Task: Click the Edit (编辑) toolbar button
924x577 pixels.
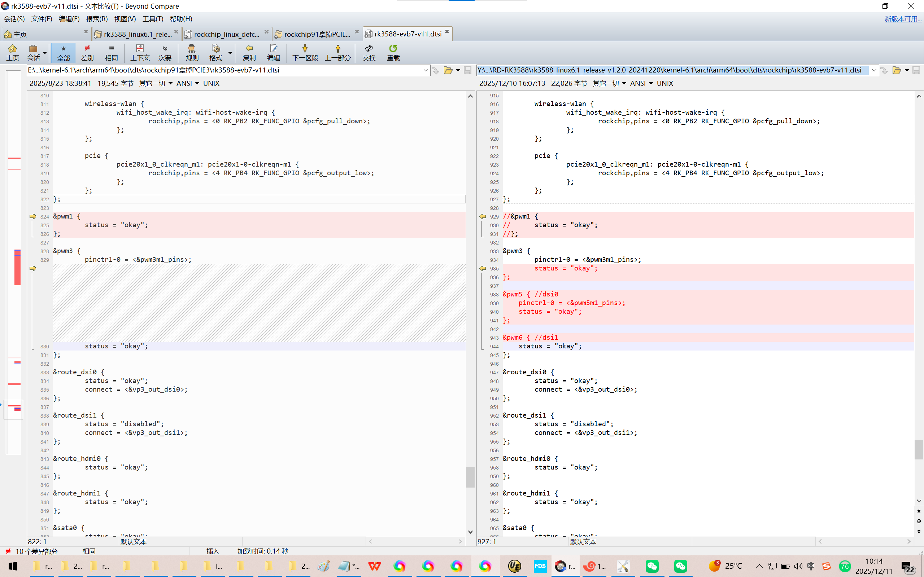Action: coord(273,52)
